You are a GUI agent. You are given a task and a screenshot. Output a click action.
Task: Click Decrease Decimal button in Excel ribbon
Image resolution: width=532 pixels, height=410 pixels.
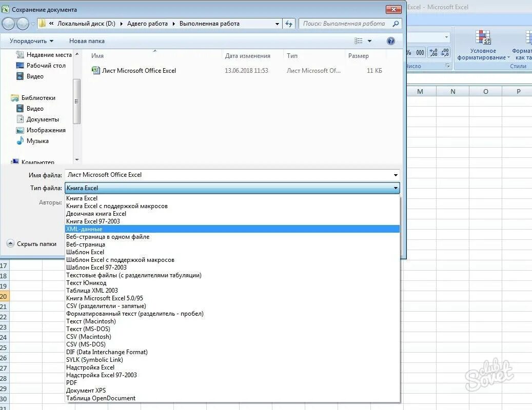[x=445, y=52]
